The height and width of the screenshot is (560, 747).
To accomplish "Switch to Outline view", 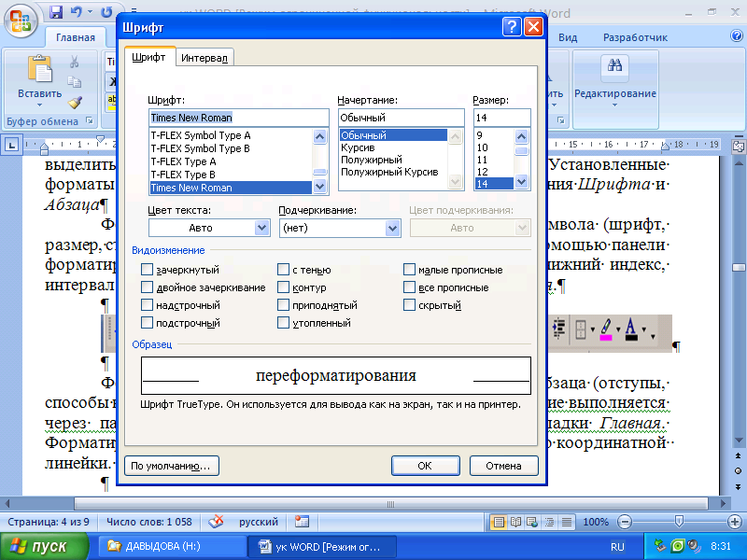I will tap(549, 522).
